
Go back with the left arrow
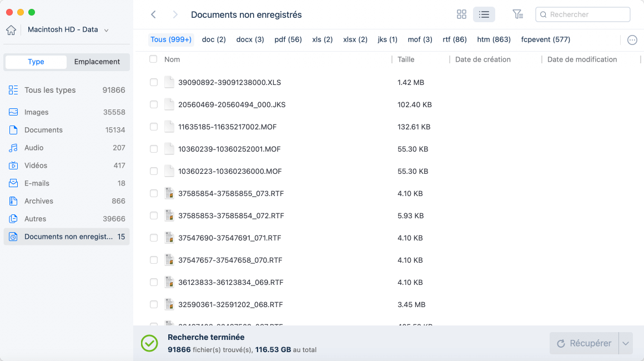[154, 14]
